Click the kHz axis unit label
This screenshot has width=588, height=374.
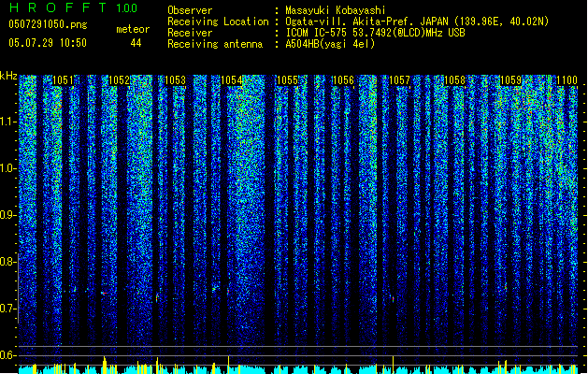click(x=8, y=76)
